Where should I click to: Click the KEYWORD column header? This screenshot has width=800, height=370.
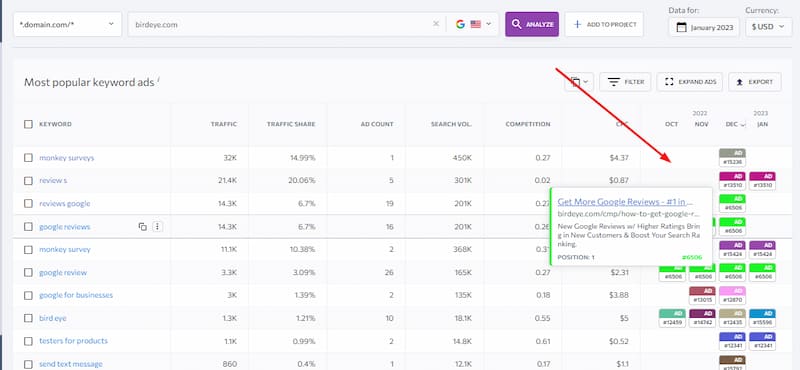pyautogui.click(x=55, y=124)
